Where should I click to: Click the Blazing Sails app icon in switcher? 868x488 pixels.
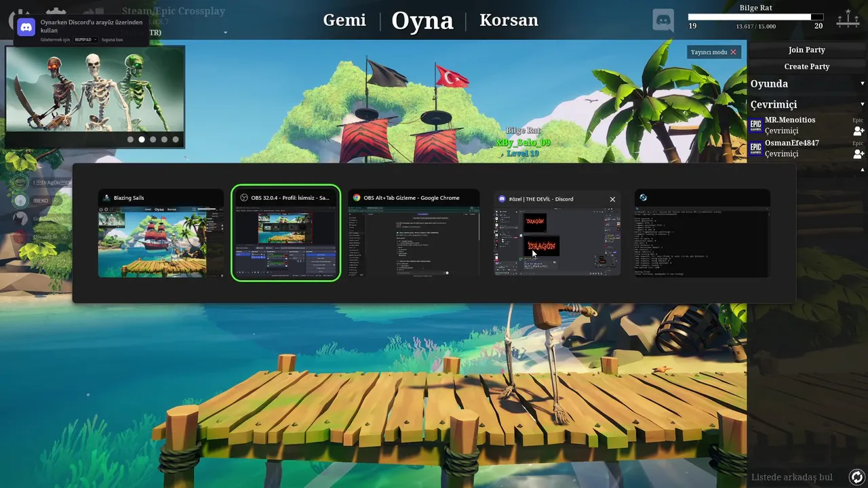pyautogui.click(x=106, y=198)
